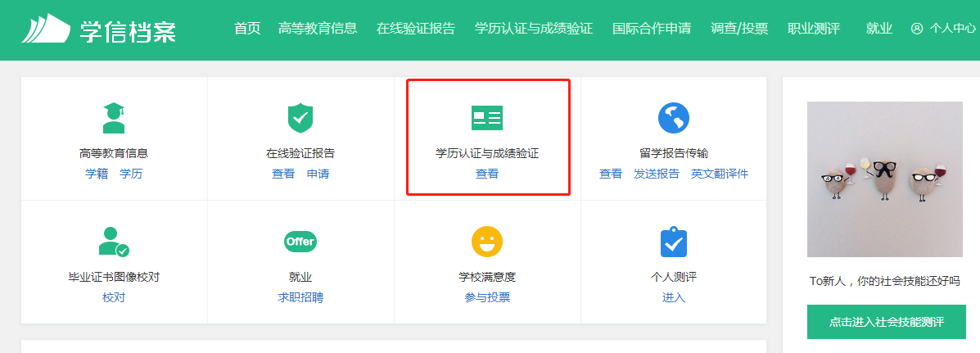The width and height of the screenshot is (980, 353).
Task: Go to 首页 in the navigation bar
Action: pyautogui.click(x=247, y=29)
